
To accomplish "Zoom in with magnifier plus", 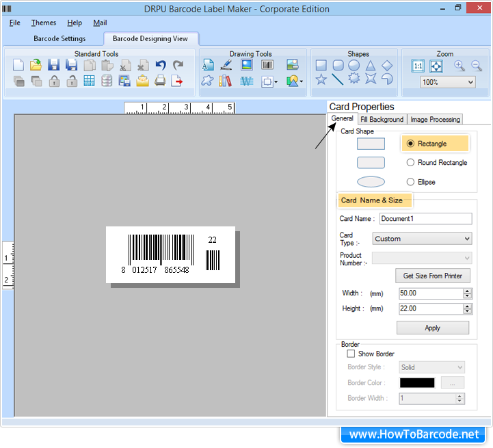I will (x=459, y=66).
